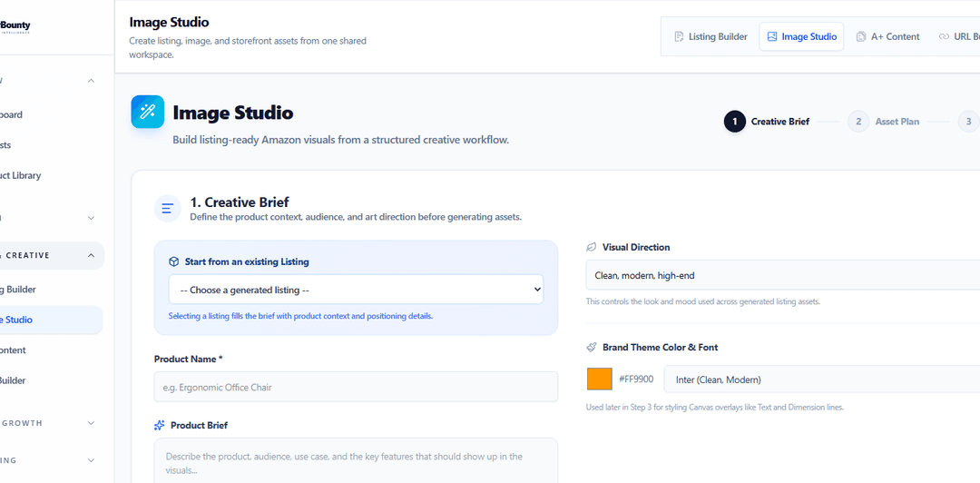Open the Inter (Clean, Modern) font dropdown

click(821, 379)
